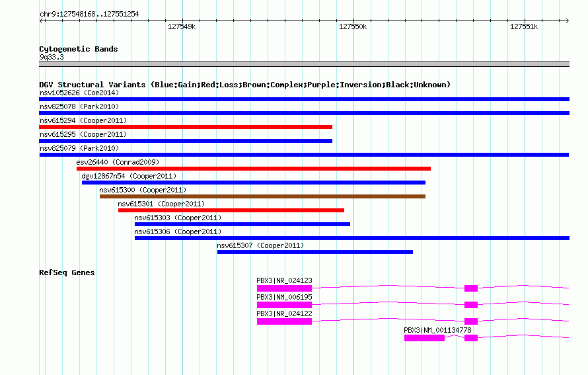Click the nsv615307 (Cooper2011) label
588x375 pixels.
[260, 245]
